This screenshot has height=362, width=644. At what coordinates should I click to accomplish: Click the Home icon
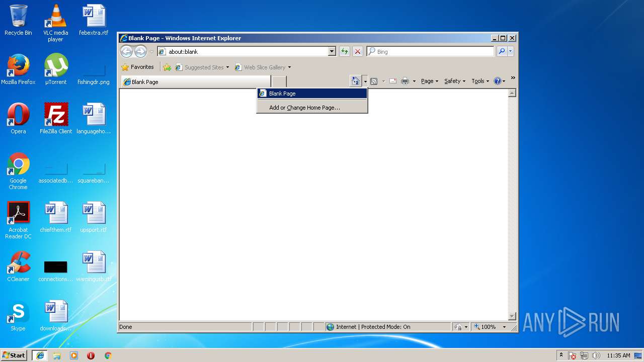click(x=356, y=81)
